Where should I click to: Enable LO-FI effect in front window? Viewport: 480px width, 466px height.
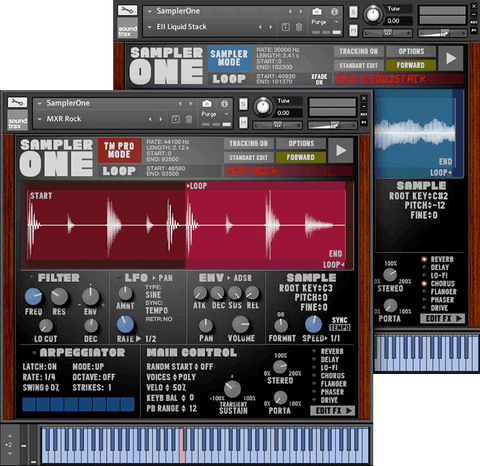pyautogui.click(x=314, y=367)
